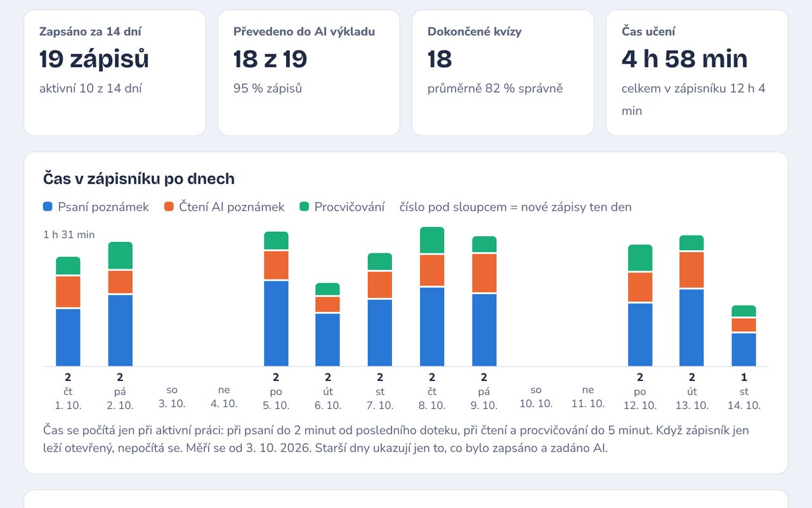812x508 pixels.
Task: Click the "Čas v zápisníku po dnech" title
Action: point(139,179)
